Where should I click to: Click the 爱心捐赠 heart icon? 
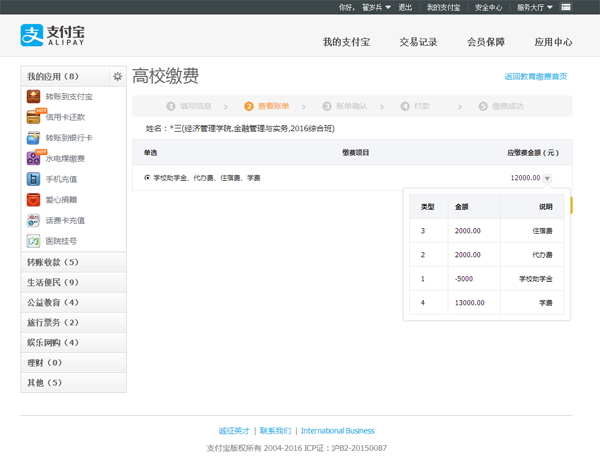coord(33,200)
